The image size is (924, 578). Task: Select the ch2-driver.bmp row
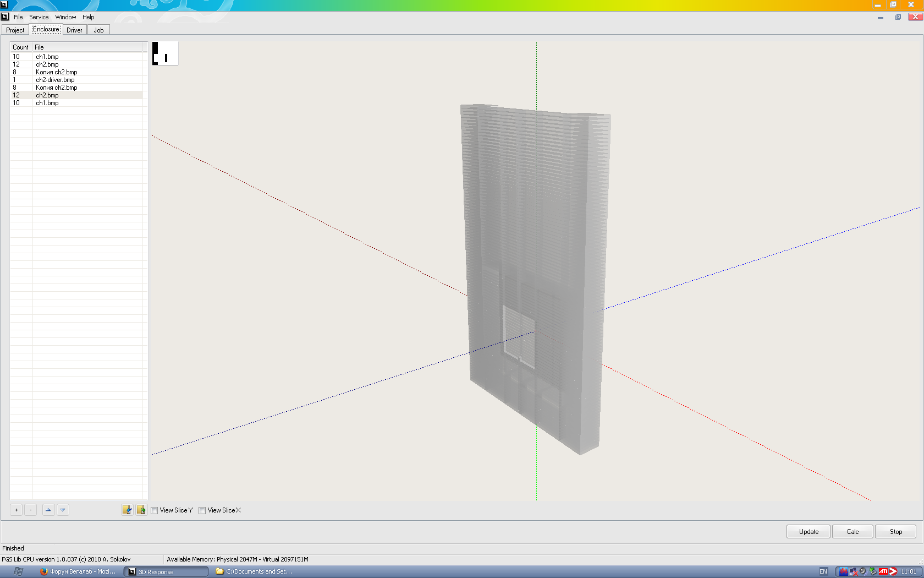tap(76, 80)
